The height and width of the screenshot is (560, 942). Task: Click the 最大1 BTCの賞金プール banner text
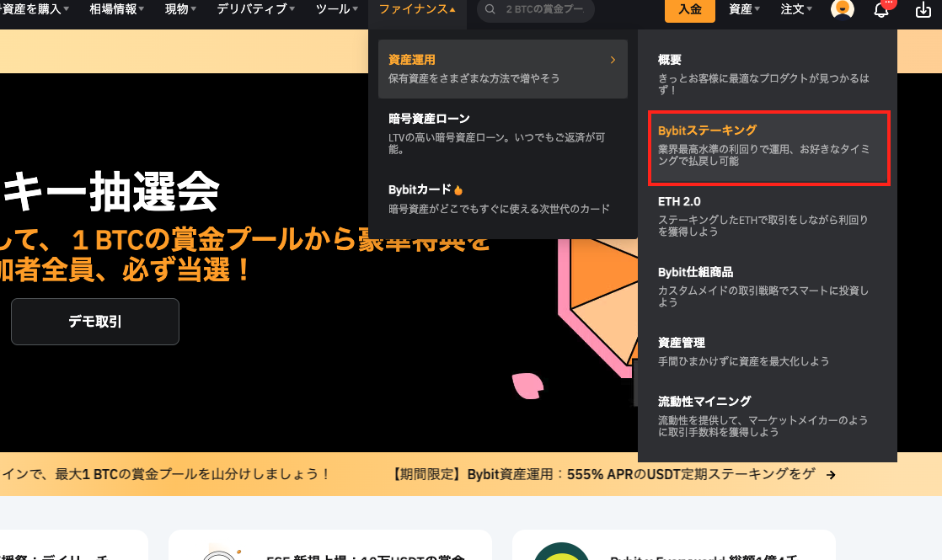tap(165, 474)
